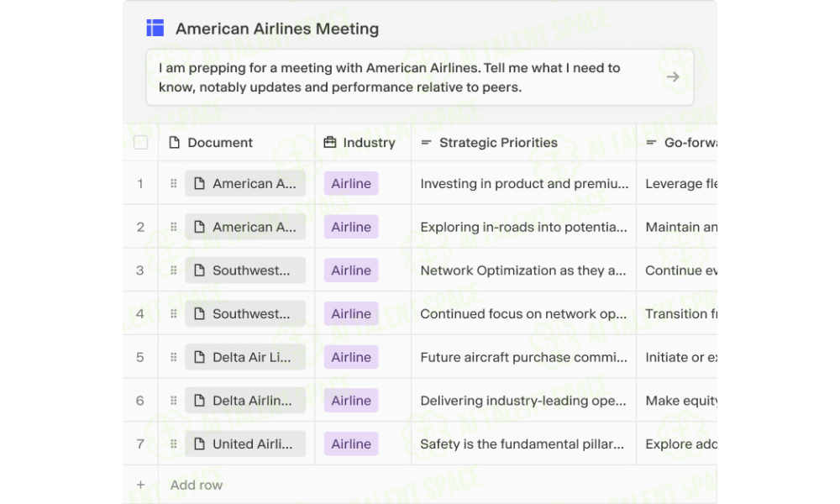Select row number 4
The image size is (840, 504).
(x=140, y=313)
